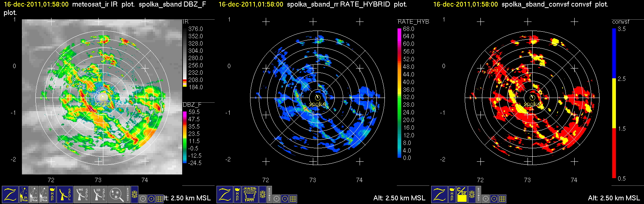Click the IR color scale bar
Image resolution: width=644 pixels, height=204 pixels.
[185, 58]
